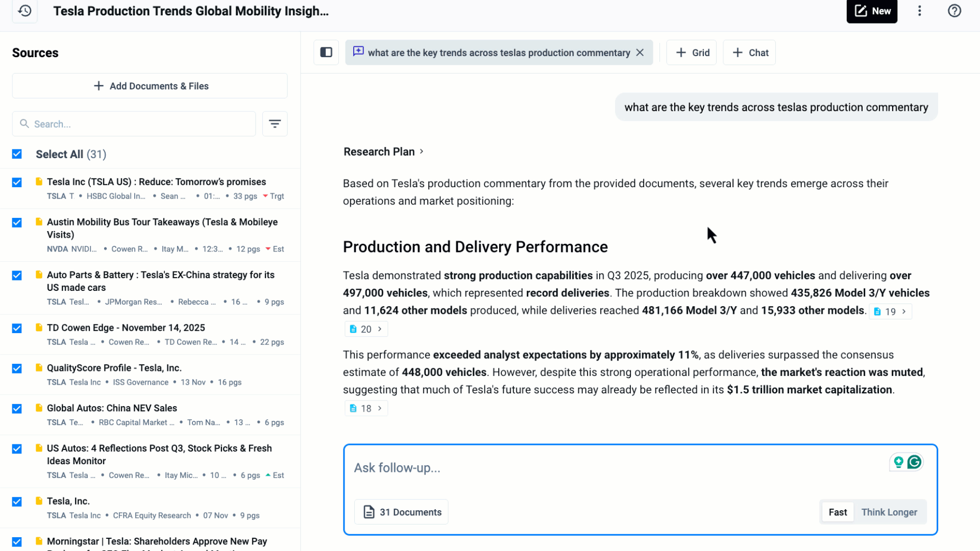
Task: Add a new Chat tab
Action: click(x=749, y=53)
